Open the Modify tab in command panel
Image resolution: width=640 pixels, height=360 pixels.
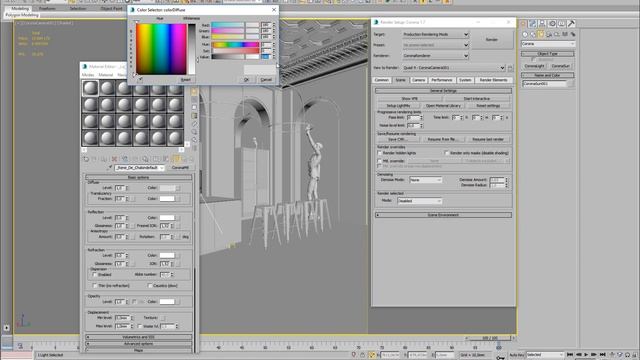pos(533,24)
